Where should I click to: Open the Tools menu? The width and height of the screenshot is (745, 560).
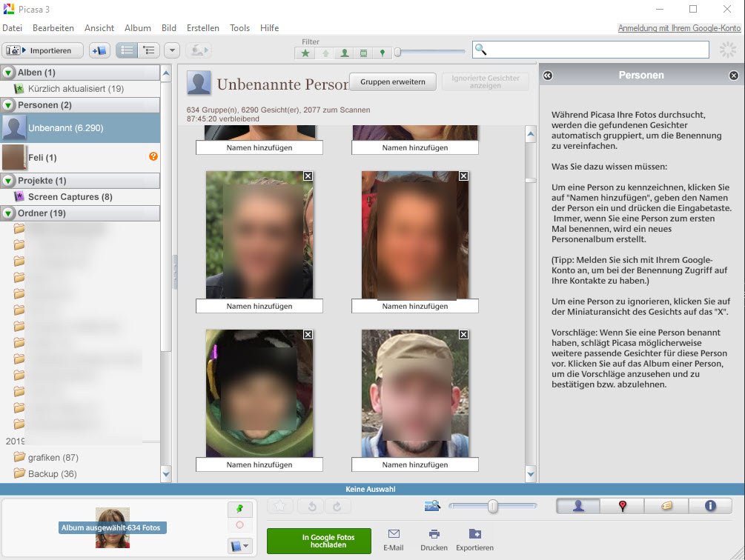(x=239, y=28)
